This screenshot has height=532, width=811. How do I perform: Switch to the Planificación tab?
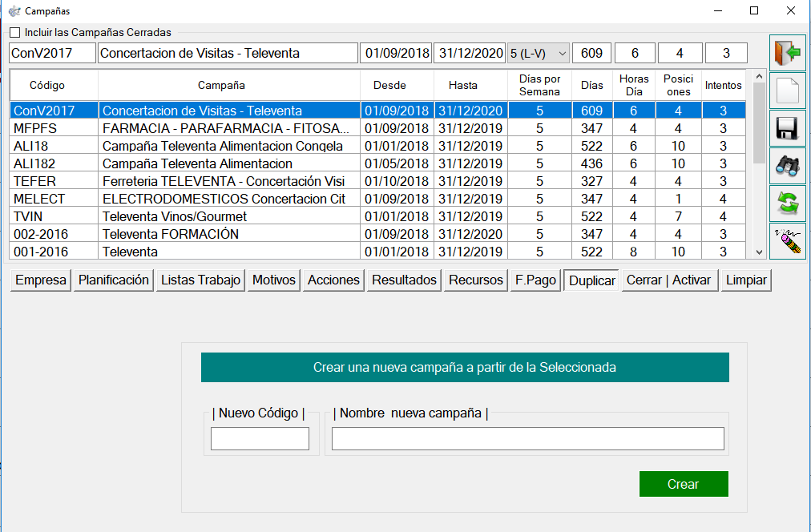(x=114, y=280)
